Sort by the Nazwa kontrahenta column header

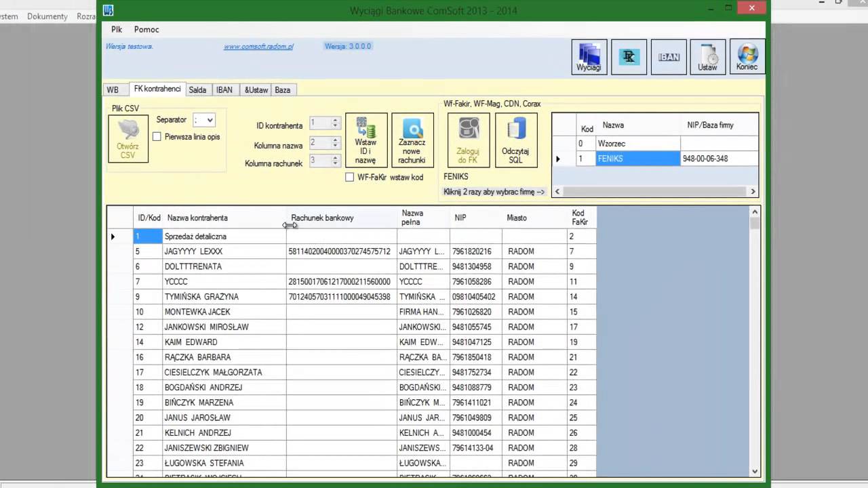coord(224,218)
